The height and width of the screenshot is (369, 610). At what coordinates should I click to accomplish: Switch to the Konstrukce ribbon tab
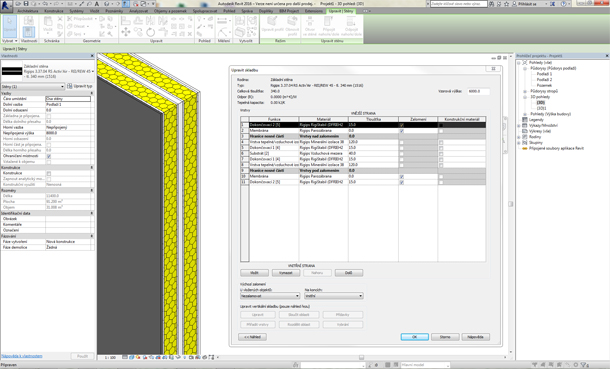54,11
